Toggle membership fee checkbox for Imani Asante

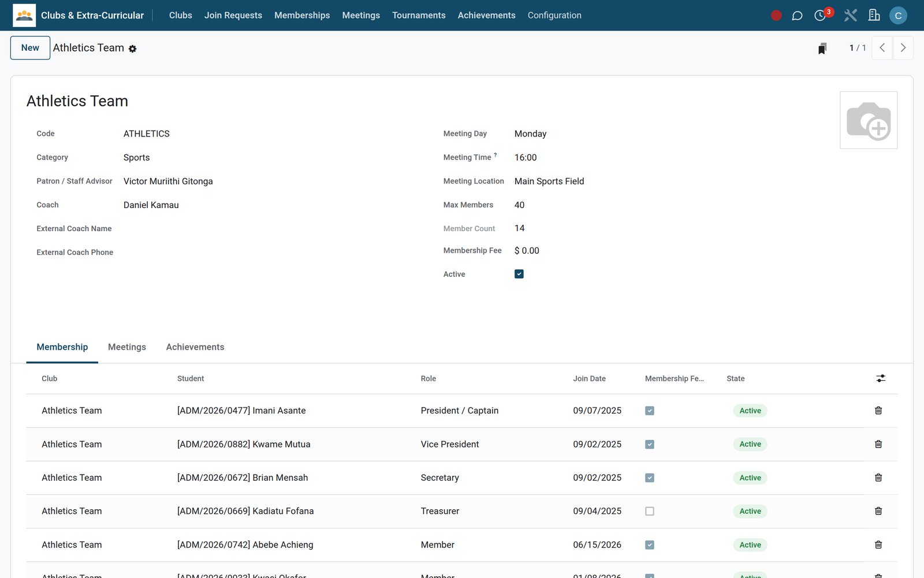point(650,410)
